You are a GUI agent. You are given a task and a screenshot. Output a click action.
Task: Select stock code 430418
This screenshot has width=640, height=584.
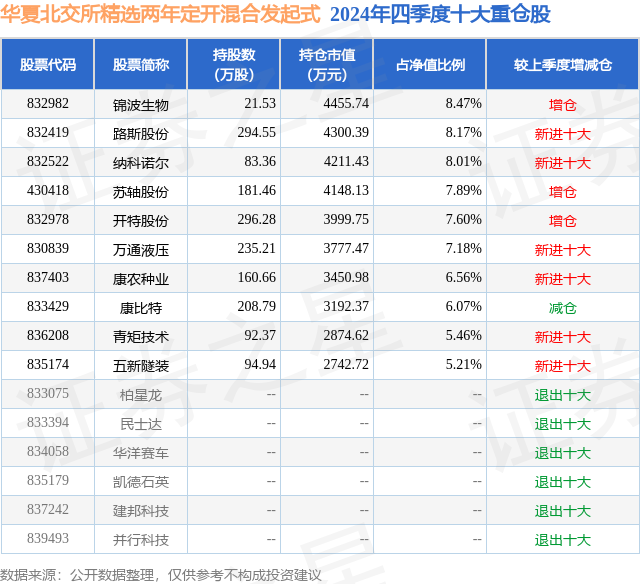point(48,191)
